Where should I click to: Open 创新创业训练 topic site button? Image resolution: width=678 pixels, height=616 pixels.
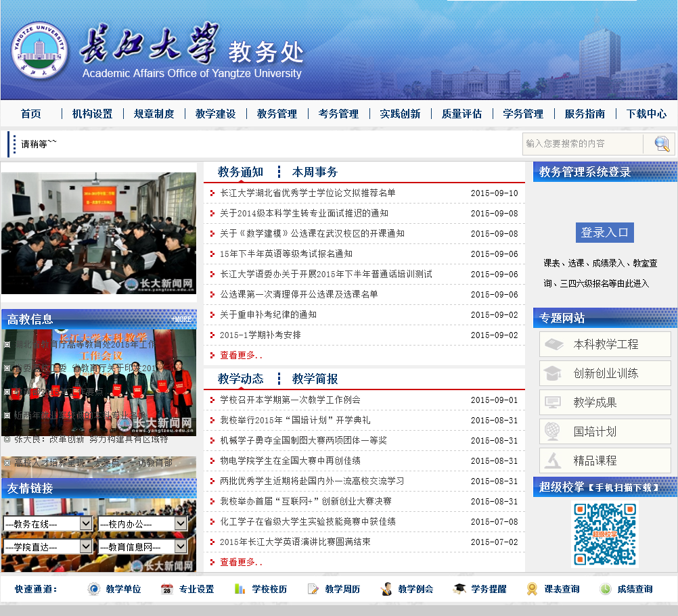(605, 373)
